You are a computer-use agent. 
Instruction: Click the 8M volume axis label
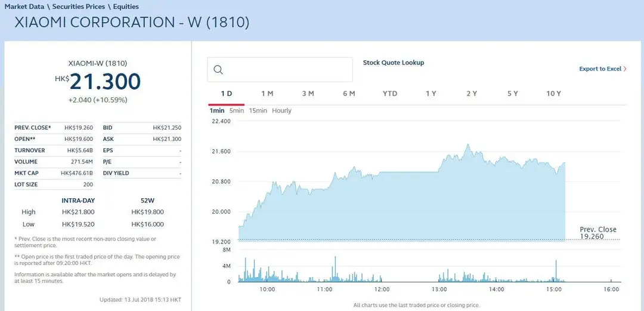[x=227, y=250]
